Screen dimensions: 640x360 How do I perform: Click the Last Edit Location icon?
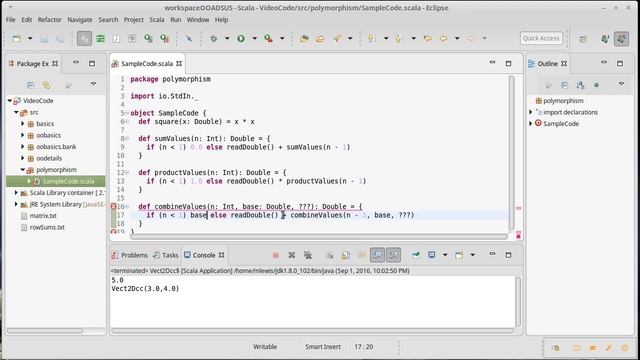[x=427, y=38]
